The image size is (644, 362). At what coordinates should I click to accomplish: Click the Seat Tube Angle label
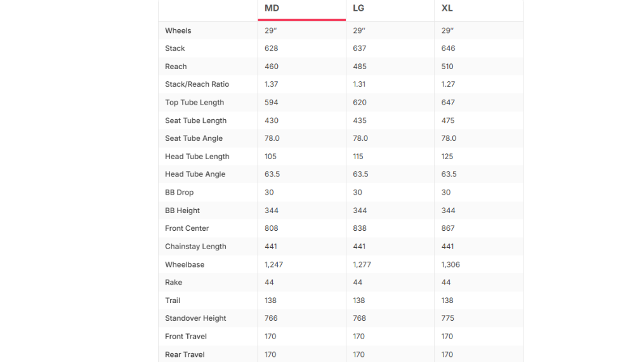[194, 138]
